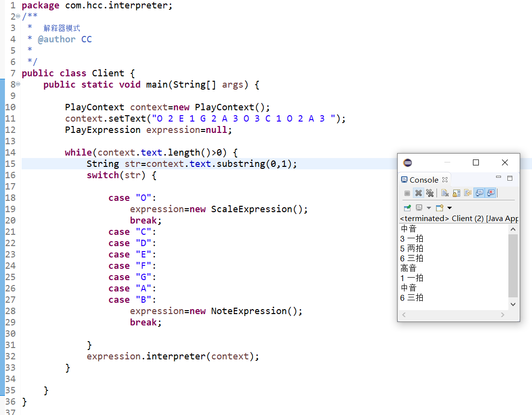Click 'new PlayContext();' on line 10

[221, 107]
